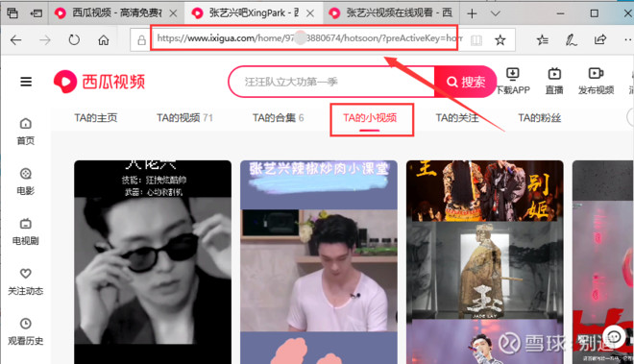
Task: Open 电影 in left sidebar
Action: 26,182
